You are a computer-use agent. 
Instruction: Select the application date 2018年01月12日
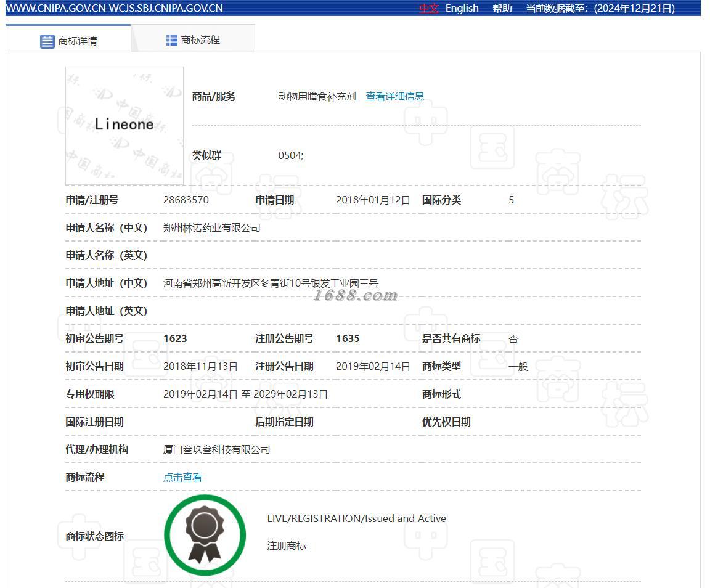point(373,200)
